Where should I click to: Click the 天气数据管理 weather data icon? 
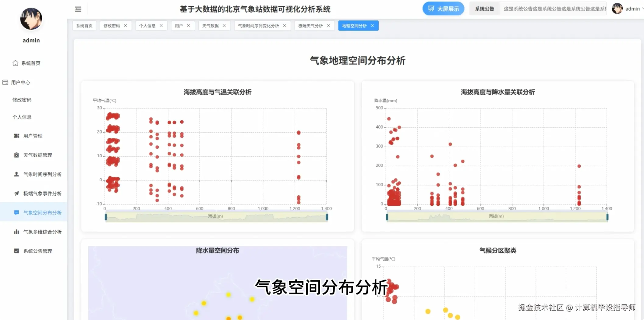[16, 155]
